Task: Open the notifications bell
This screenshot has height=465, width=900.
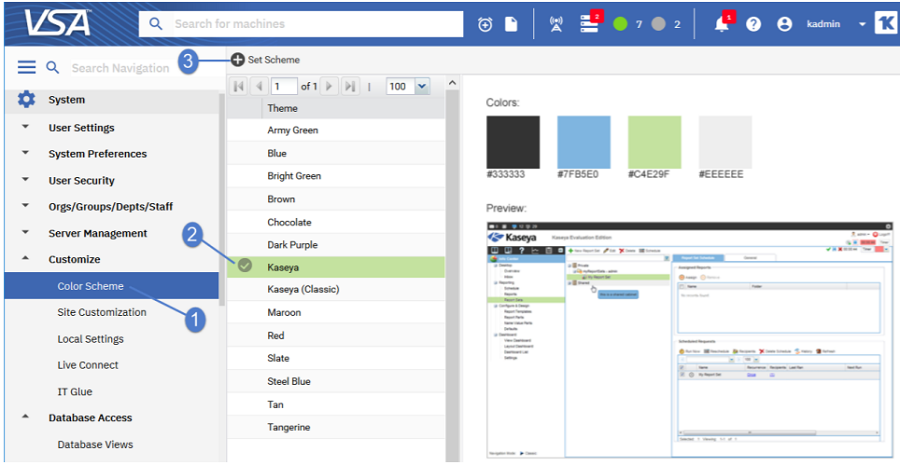Action: pos(722,24)
